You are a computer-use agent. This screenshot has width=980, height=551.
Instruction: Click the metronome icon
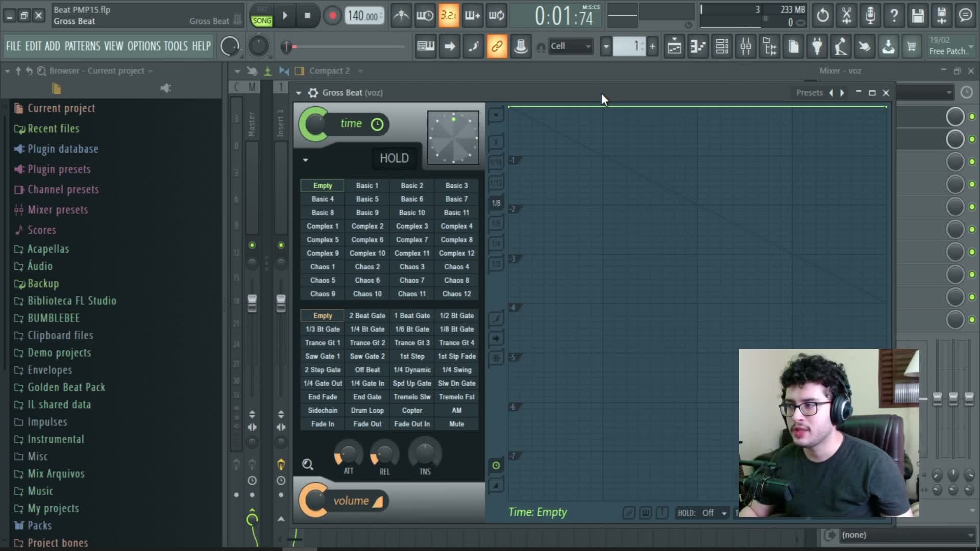click(x=401, y=16)
